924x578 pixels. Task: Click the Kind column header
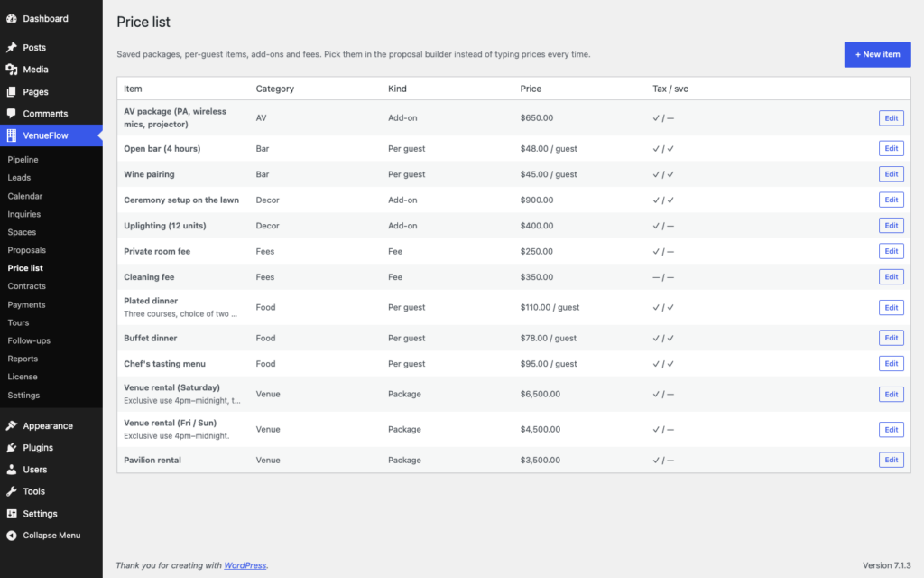click(397, 89)
